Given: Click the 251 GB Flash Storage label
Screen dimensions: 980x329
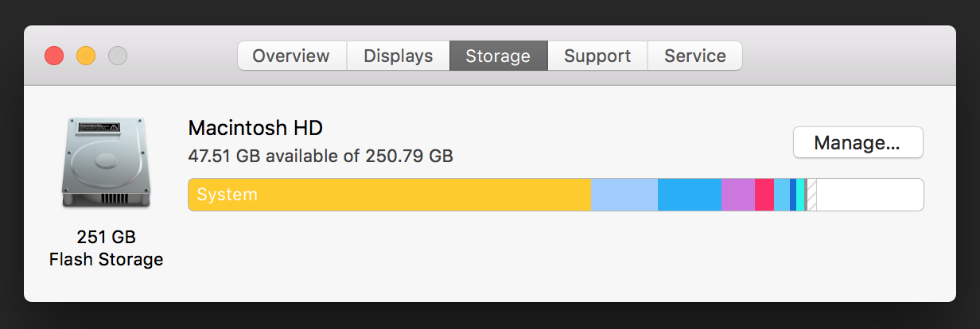Looking at the screenshot, I should pos(106,248).
